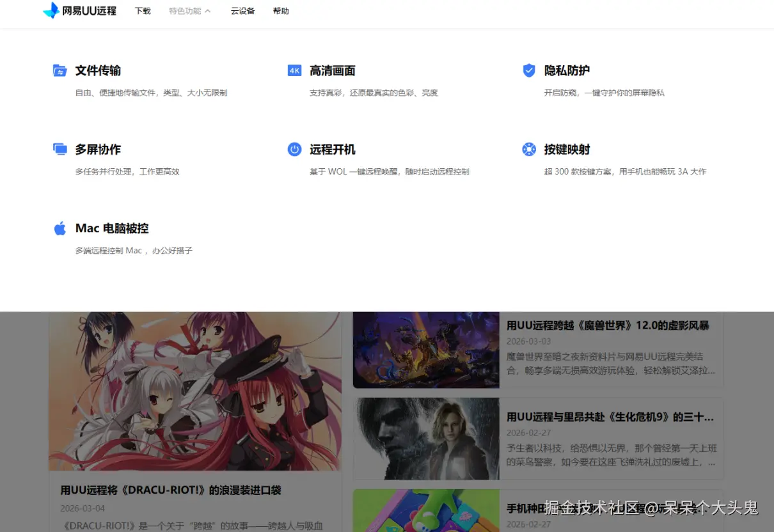The height and width of the screenshot is (532, 774).
Task: Click the Apple icon beside Mac 电脑被控
Action: click(x=59, y=228)
